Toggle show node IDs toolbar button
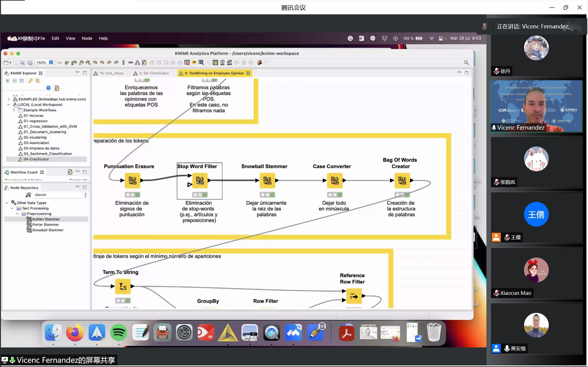 point(222,63)
